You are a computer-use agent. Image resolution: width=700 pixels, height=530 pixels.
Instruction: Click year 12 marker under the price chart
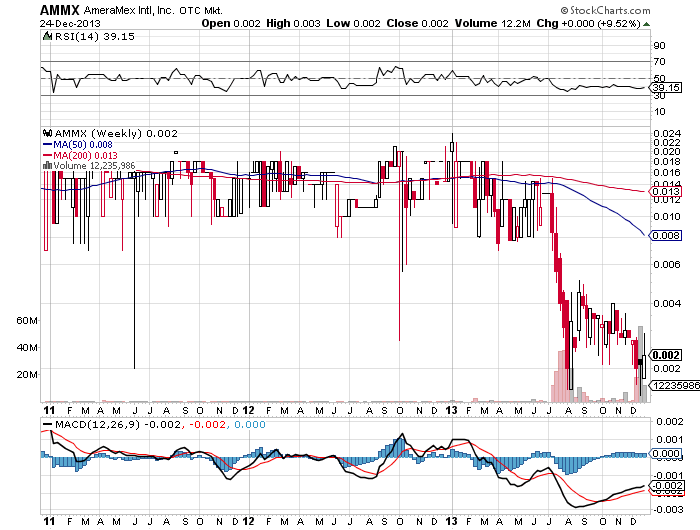point(248,410)
